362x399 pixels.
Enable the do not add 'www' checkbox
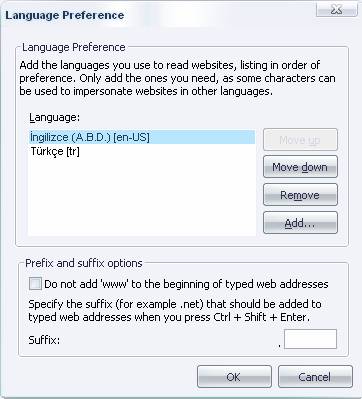(x=35, y=284)
